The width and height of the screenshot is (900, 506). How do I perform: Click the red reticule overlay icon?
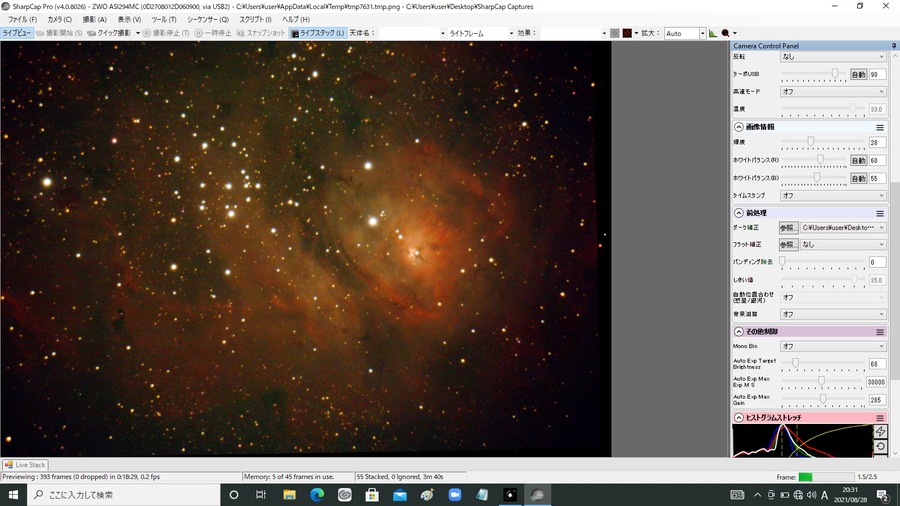(627, 33)
